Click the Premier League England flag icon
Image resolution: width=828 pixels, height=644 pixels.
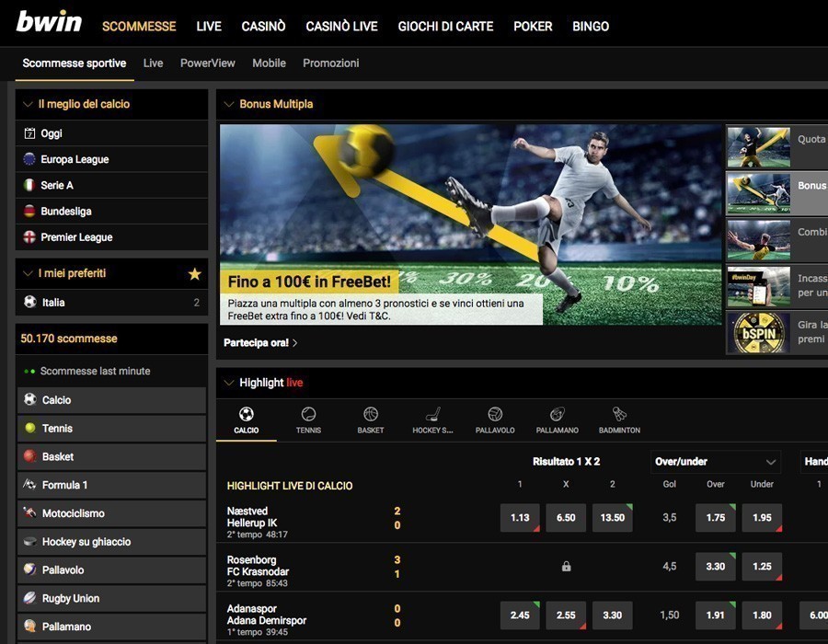[x=29, y=237]
